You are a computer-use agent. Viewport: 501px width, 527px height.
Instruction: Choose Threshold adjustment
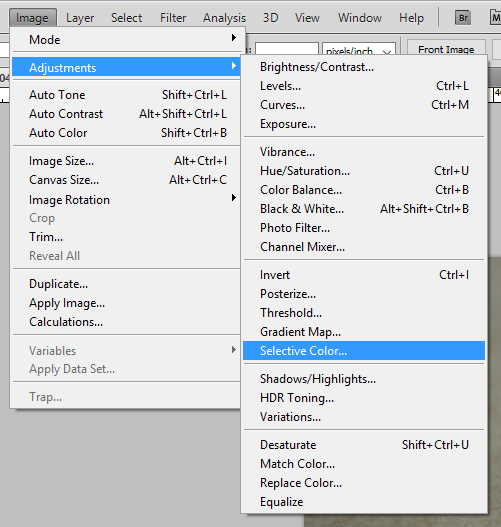[x=364, y=313]
